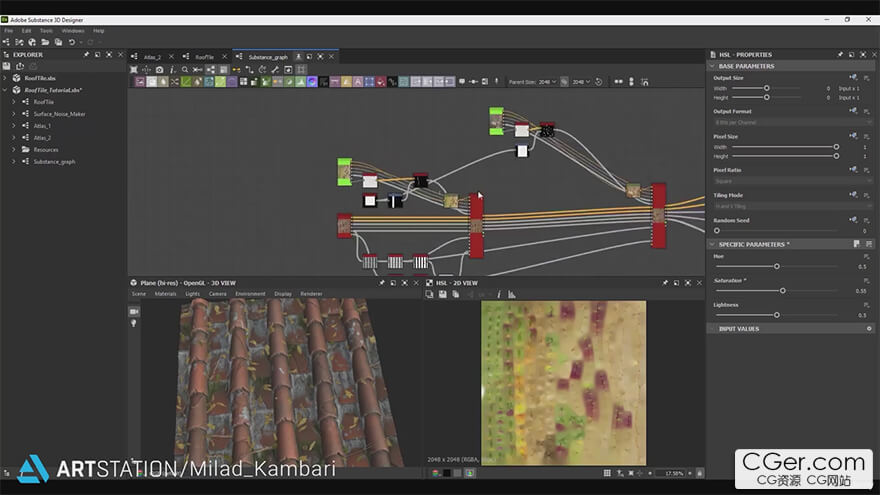Open the Output Format dropdown
Viewport: 880px width, 495px height.
[x=792, y=122]
